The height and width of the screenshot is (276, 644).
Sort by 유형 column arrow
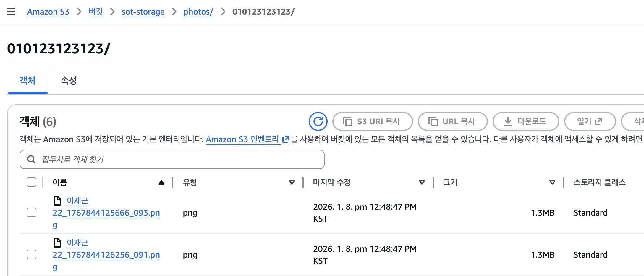[x=292, y=182]
